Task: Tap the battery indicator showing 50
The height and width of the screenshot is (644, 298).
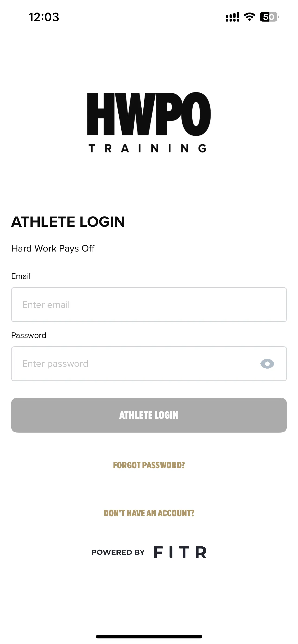Action: [269, 17]
